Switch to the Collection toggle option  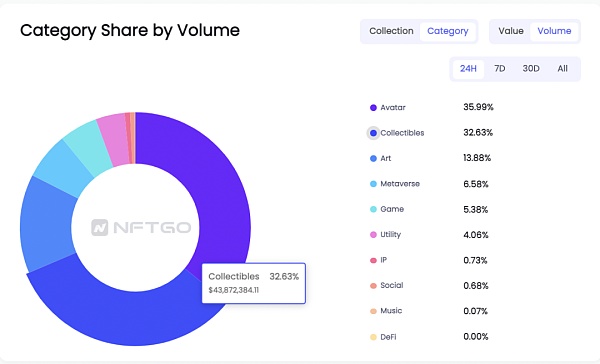point(391,31)
